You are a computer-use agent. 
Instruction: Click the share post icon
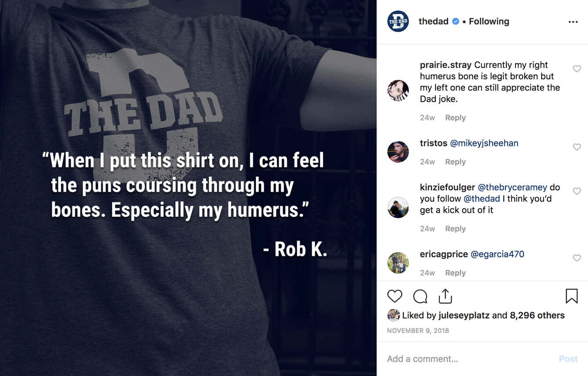445,296
